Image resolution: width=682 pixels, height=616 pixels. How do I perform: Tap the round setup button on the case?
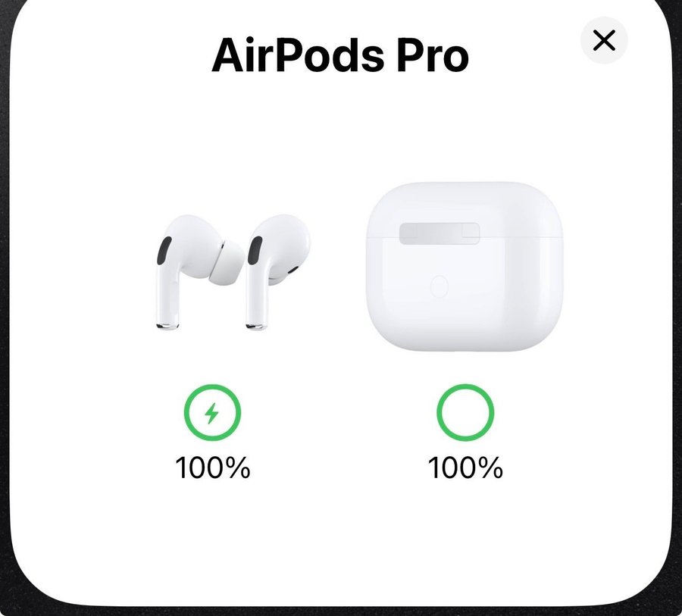click(x=439, y=286)
